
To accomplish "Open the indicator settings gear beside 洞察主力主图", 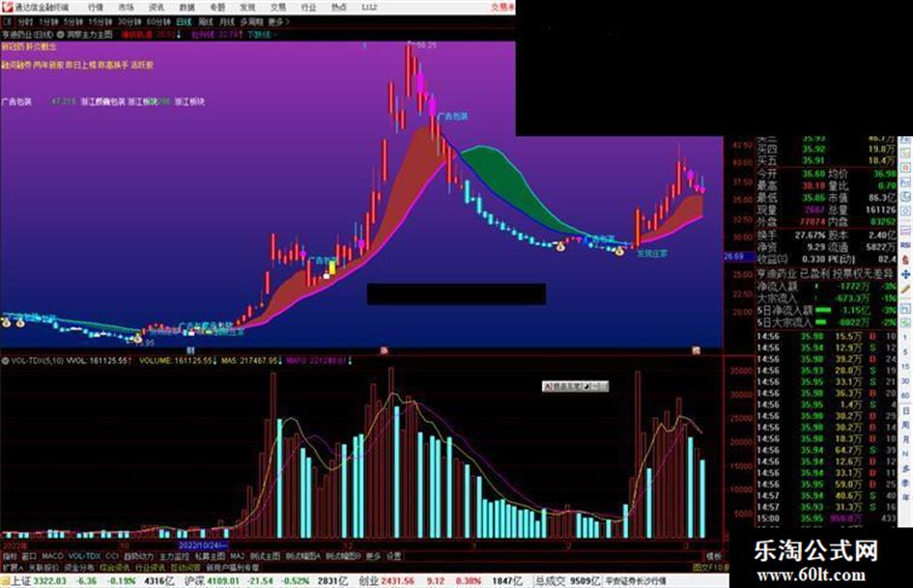I will tap(61, 35).
